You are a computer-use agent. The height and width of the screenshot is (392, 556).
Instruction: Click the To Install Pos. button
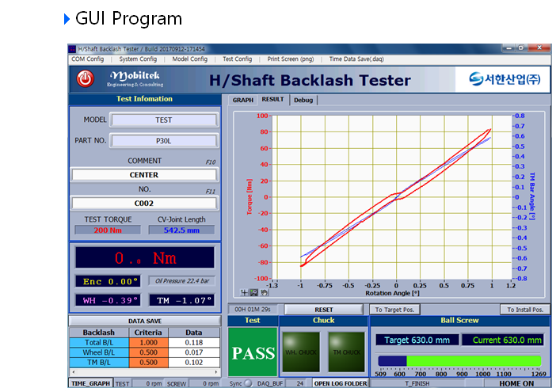pyautogui.click(x=525, y=310)
